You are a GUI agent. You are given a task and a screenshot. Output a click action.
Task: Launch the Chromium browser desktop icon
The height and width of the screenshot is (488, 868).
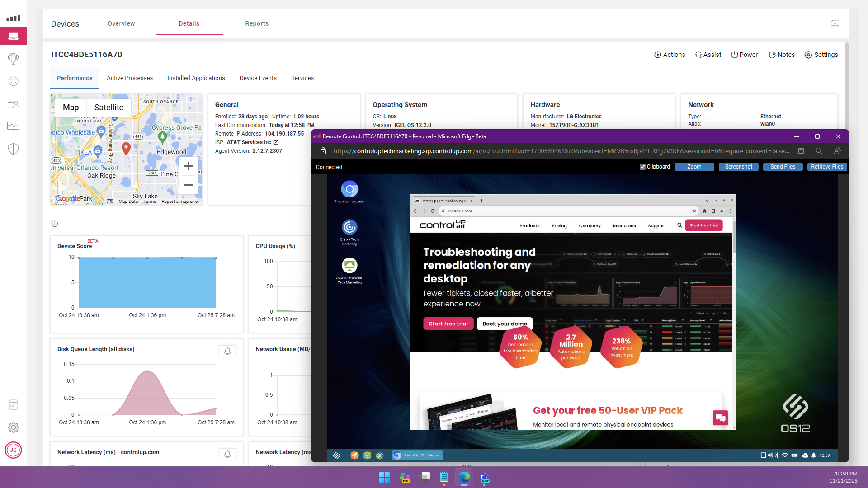point(349,189)
